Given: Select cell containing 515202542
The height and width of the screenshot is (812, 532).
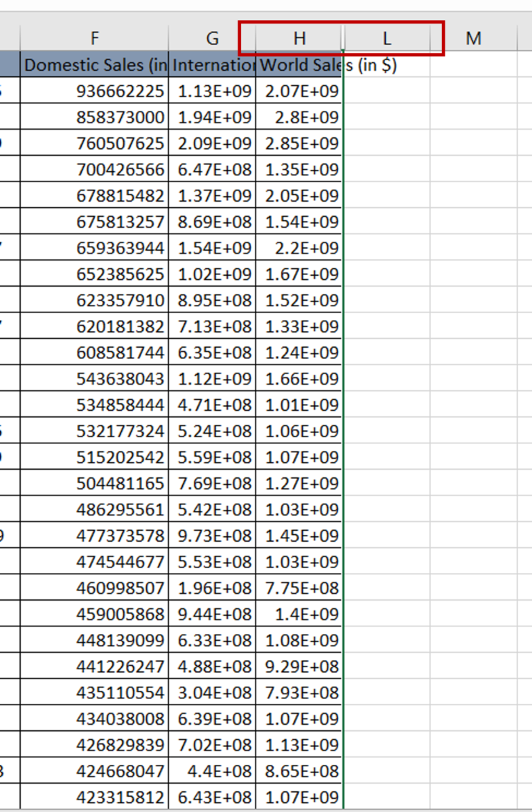Looking at the screenshot, I should tap(94, 457).
